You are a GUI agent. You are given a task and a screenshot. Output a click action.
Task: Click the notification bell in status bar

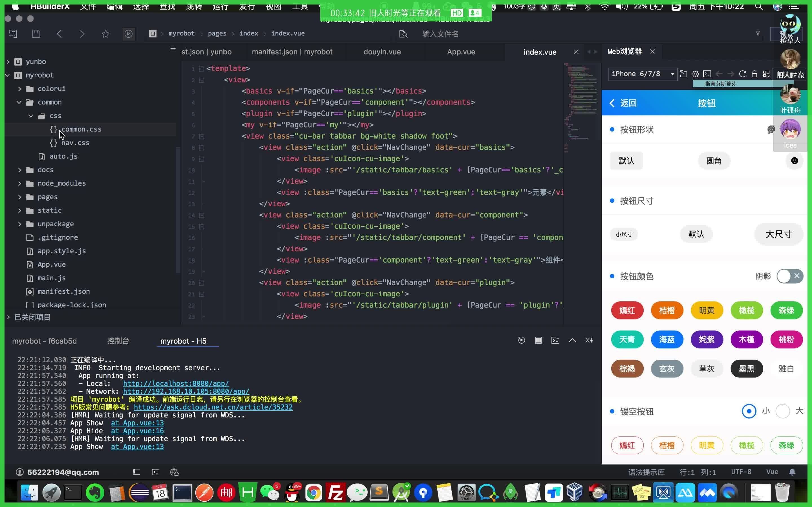792,472
